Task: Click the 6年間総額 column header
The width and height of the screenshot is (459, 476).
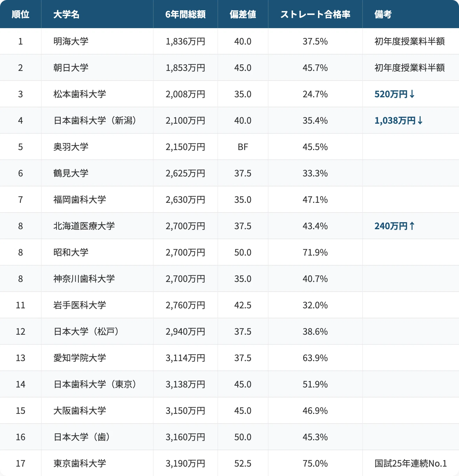Action: [x=186, y=14]
